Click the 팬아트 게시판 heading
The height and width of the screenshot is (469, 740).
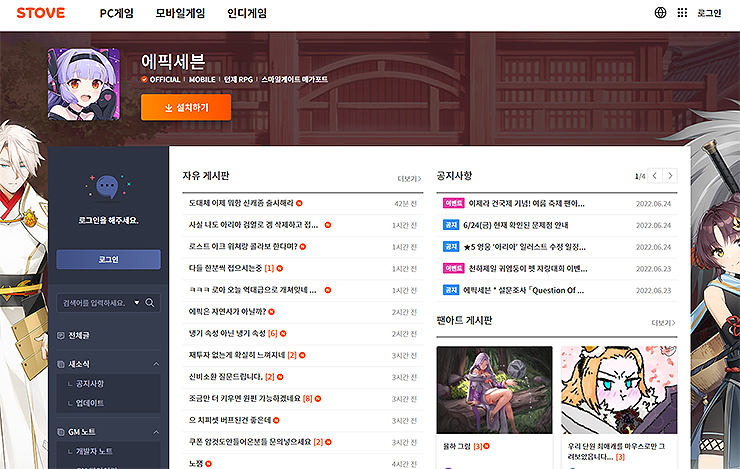tap(464, 321)
